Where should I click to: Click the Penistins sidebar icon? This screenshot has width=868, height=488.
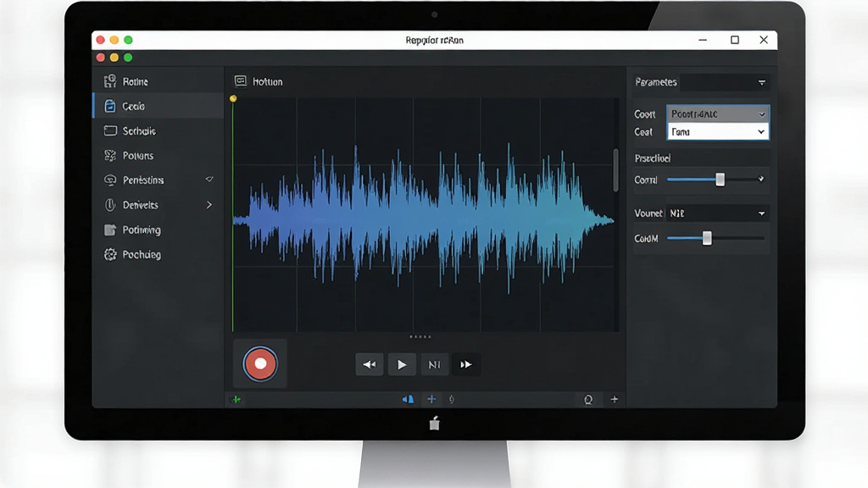(x=110, y=180)
